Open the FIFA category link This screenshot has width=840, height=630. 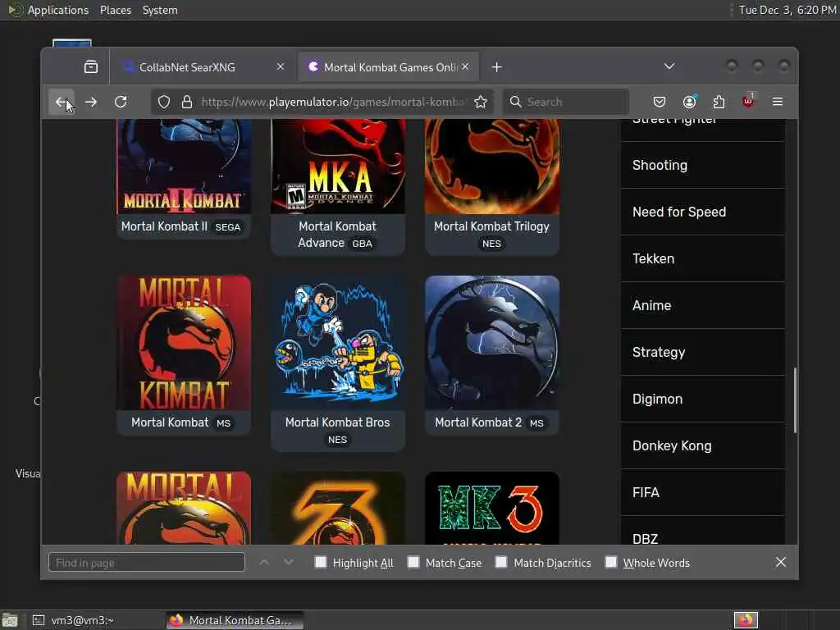702,492
